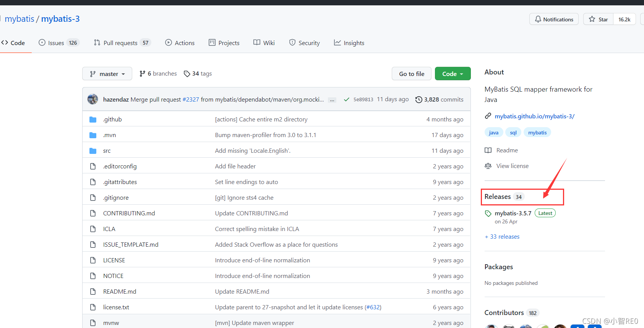
Task: View the + 33 releases link
Action: [502, 237]
